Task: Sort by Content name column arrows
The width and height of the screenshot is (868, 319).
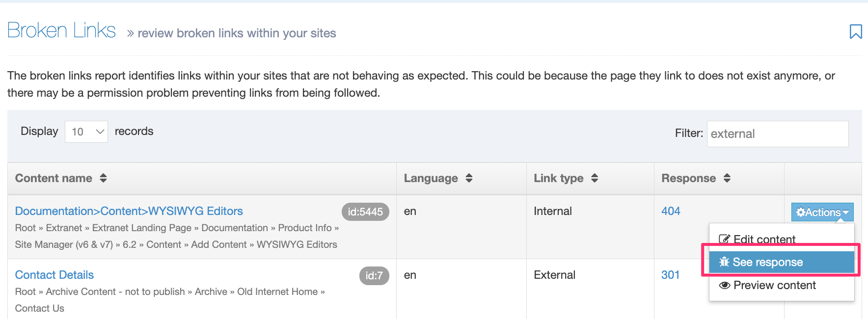Action: point(103,178)
